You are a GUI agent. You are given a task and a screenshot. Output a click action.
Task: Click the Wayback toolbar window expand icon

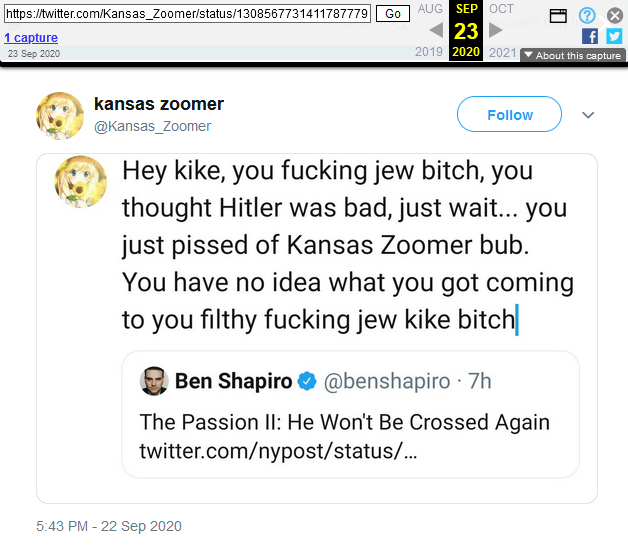[558, 15]
